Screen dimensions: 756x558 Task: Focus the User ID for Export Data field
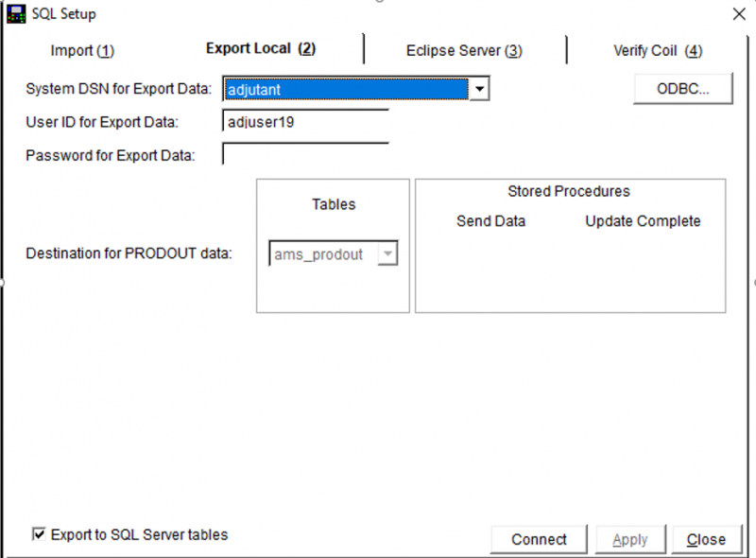(305, 122)
